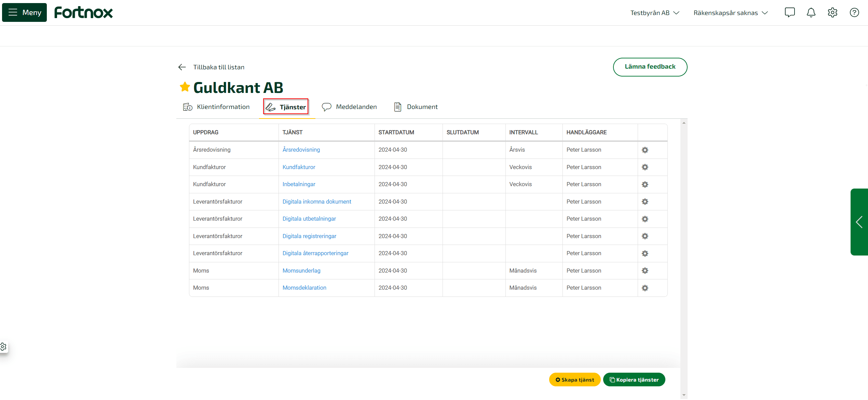Open the header settings gear

coord(832,13)
